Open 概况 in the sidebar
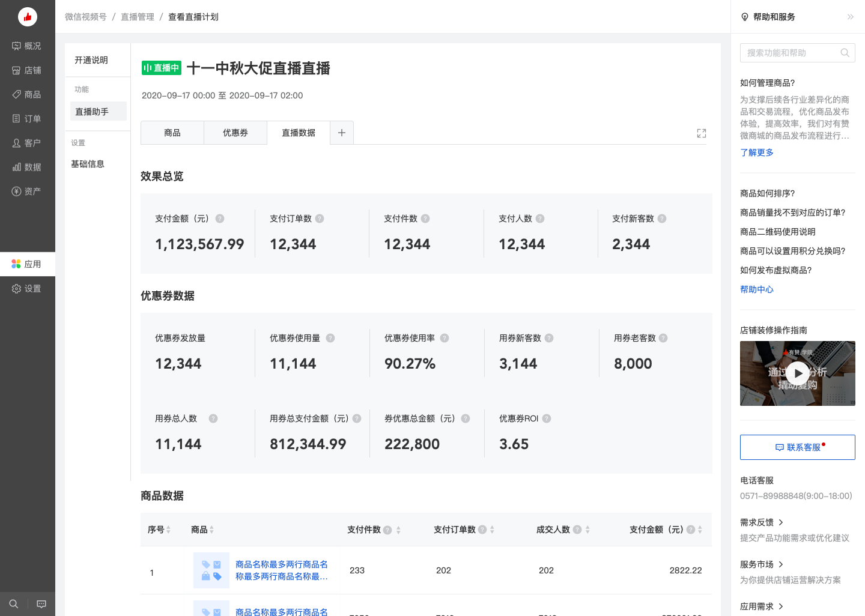865x616 pixels. [x=27, y=46]
